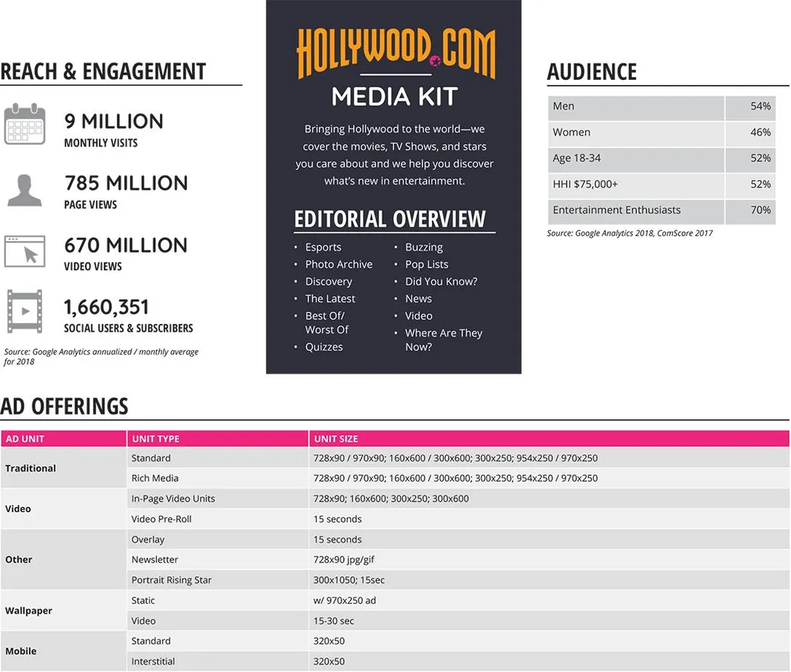Click the small globe in the Hollywood.com logo
The height and width of the screenshot is (672, 791).
[x=435, y=61]
